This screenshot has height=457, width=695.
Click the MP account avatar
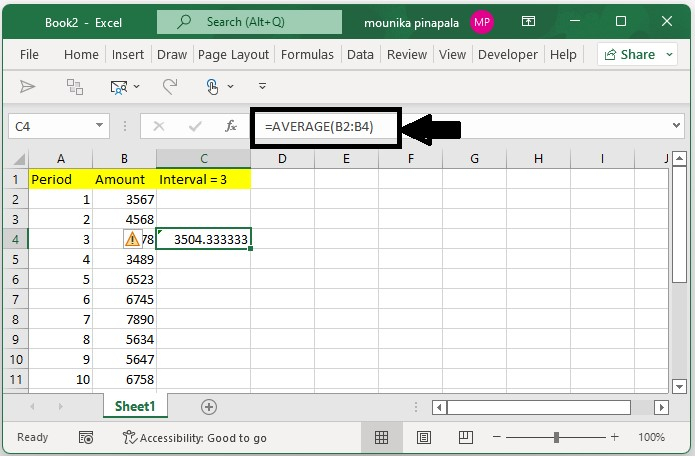[x=482, y=22]
